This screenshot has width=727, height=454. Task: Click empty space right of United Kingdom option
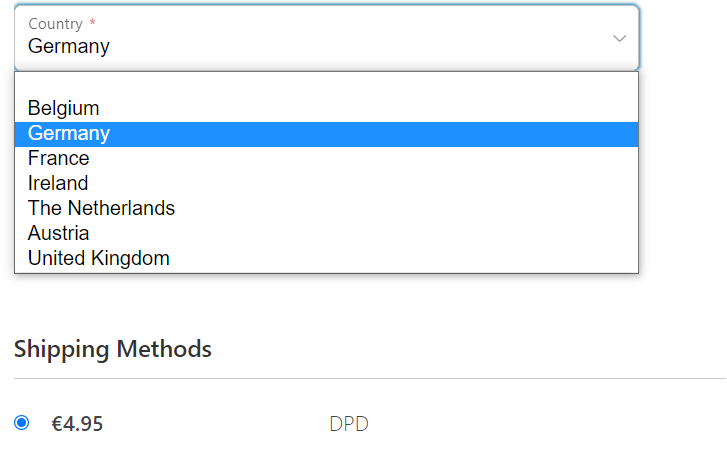[x=400, y=258]
